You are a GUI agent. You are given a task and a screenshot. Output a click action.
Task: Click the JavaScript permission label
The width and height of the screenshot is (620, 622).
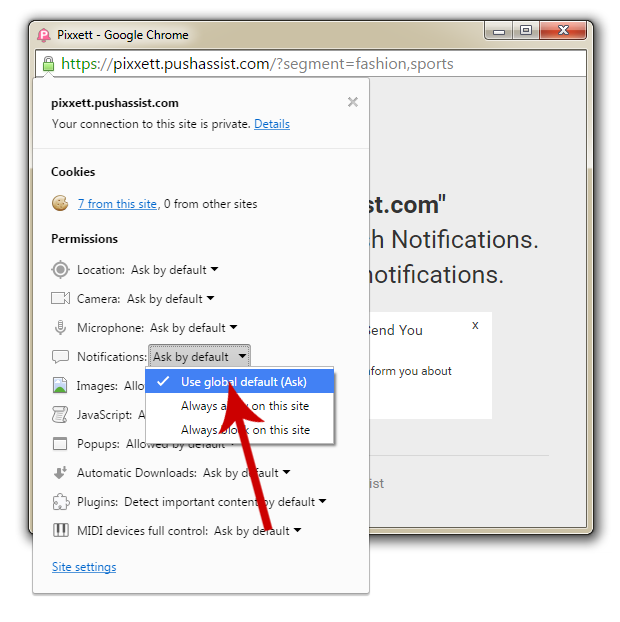[104, 415]
